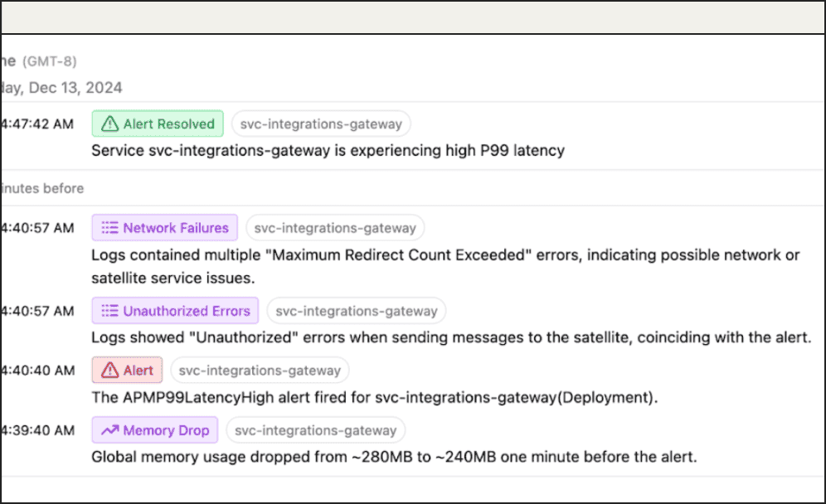Select the 4:40:57 AM timestamp for Unauthorized Errors

point(36,311)
